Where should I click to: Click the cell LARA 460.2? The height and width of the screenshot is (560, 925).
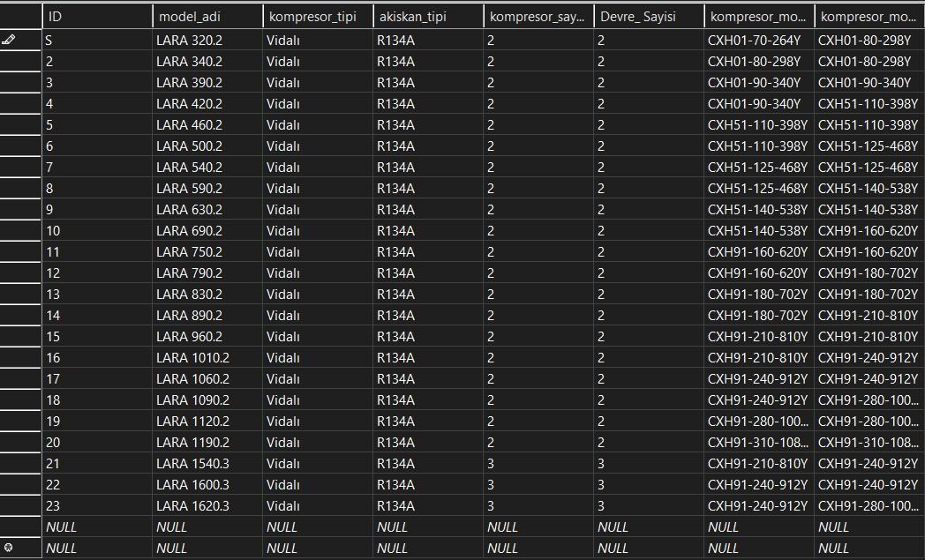(x=207, y=125)
